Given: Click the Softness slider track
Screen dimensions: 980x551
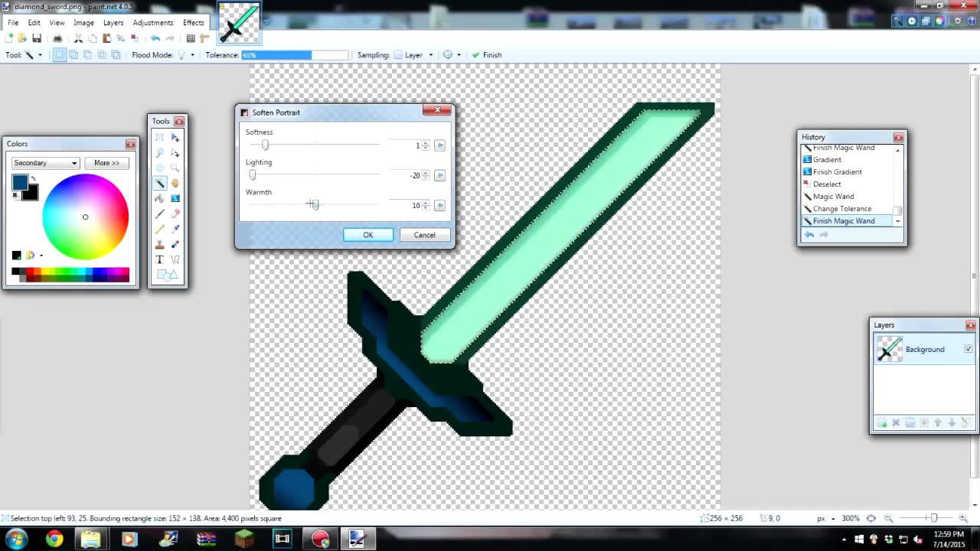Looking at the screenshot, I should pyautogui.click(x=313, y=145).
